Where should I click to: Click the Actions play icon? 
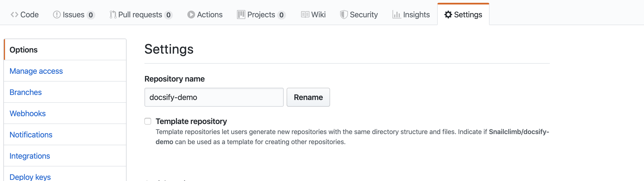coord(191,15)
